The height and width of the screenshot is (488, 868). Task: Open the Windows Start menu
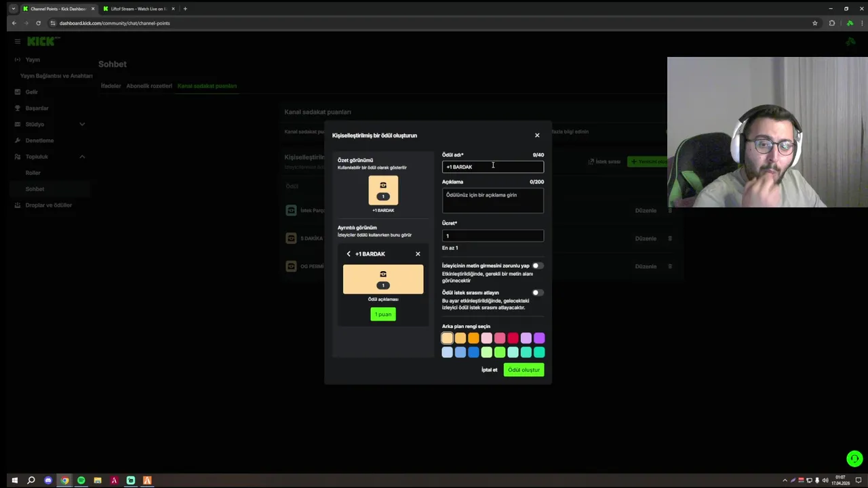click(14, 481)
